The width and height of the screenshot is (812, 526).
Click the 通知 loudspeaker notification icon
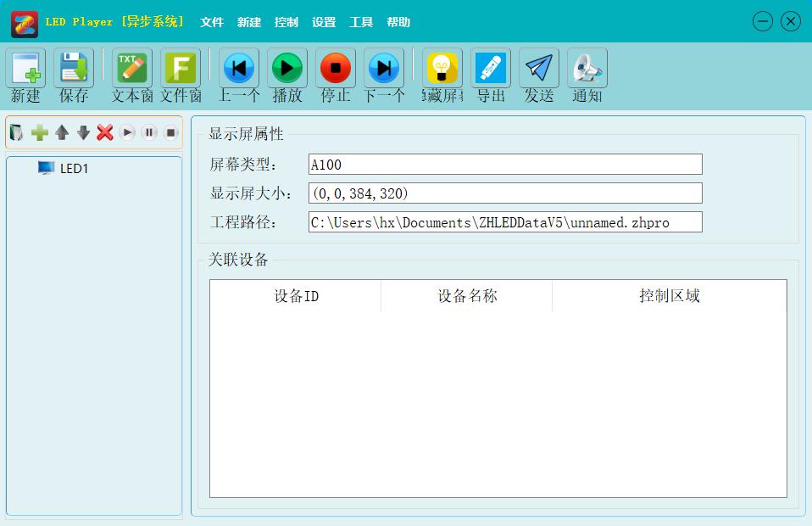(587, 69)
